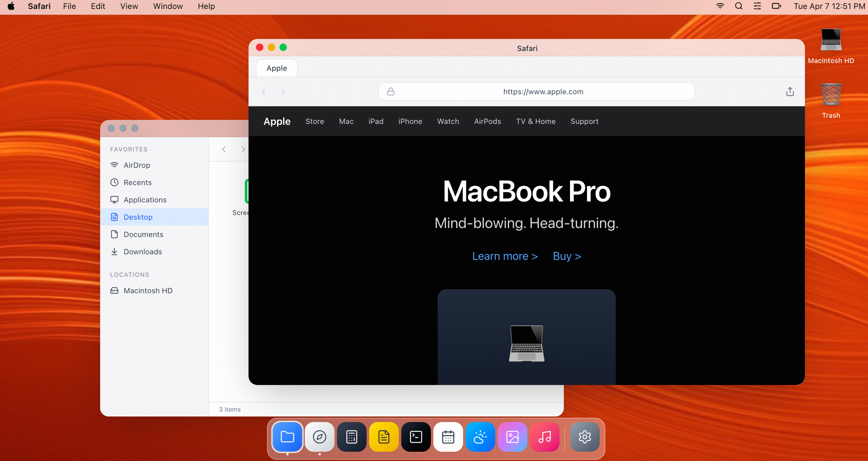Open Photos app from the dock

[x=513, y=437]
